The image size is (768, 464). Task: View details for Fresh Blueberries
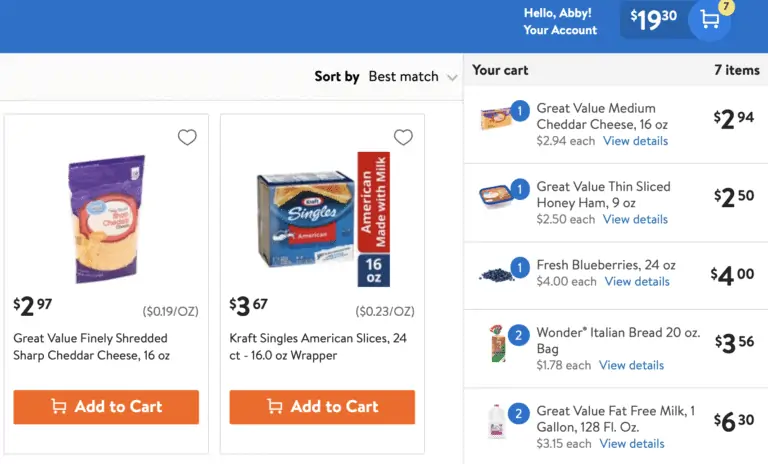637,281
